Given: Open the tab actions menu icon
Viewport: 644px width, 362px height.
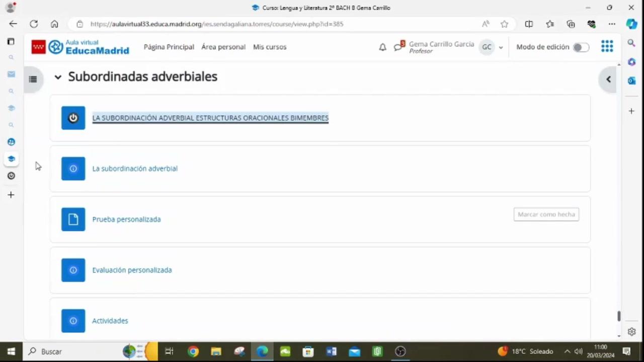Looking at the screenshot, I should tap(11, 41).
